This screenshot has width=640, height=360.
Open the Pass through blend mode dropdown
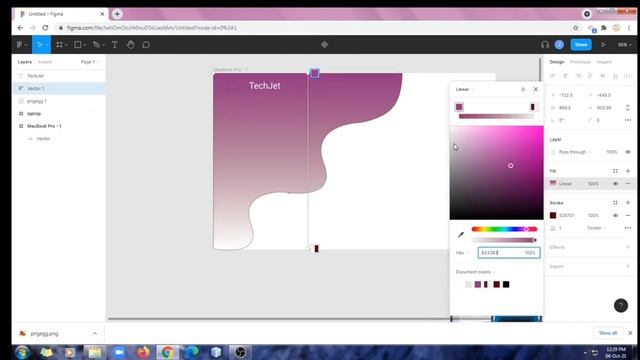[x=575, y=152]
